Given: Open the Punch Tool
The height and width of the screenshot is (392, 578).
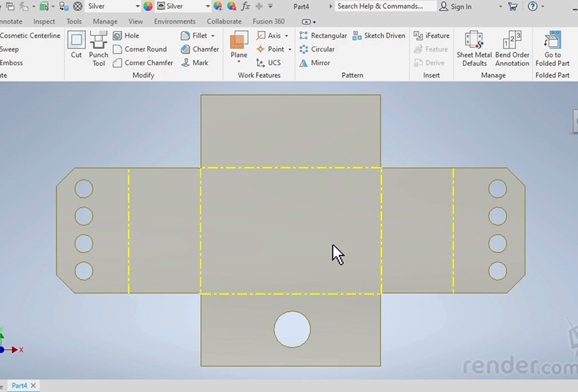Looking at the screenshot, I should [98, 48].
